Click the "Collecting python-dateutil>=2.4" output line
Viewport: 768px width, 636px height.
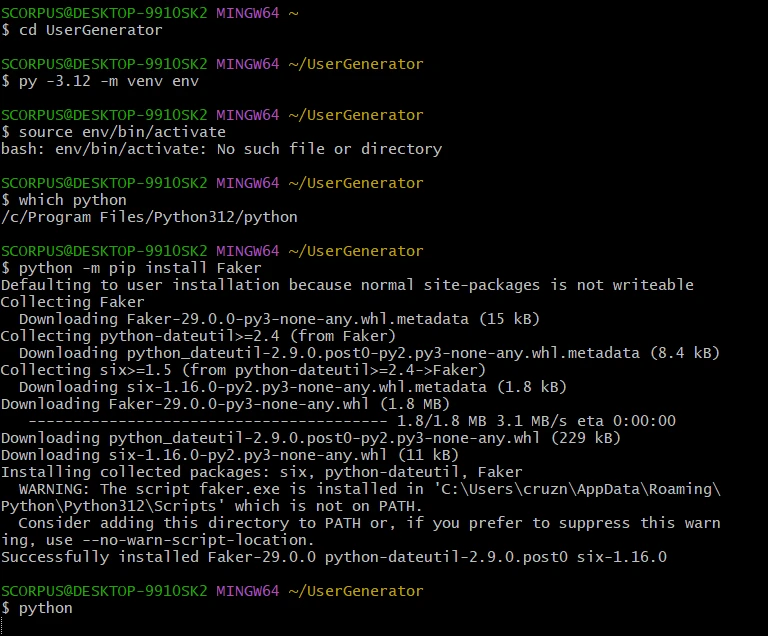(198, 336)
